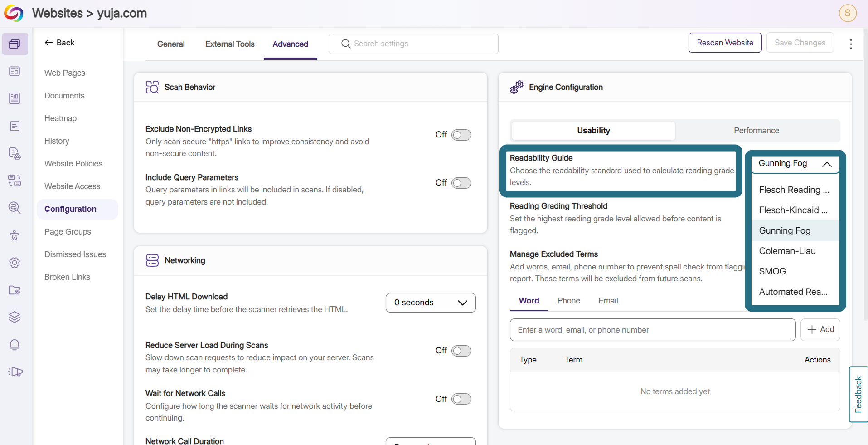Open the magnifier scan icon in sidebar
The height and width of the screenshot is (445, 868).
(x=15, y=208)
